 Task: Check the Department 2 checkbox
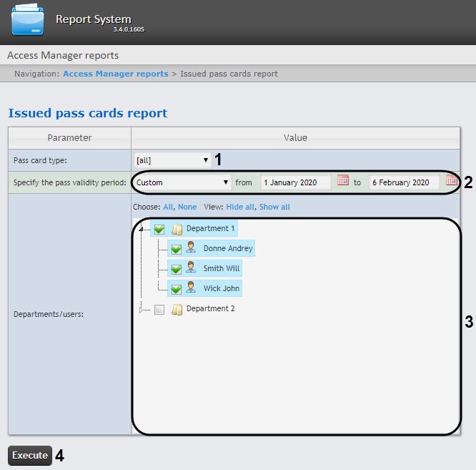coord(159,310)
